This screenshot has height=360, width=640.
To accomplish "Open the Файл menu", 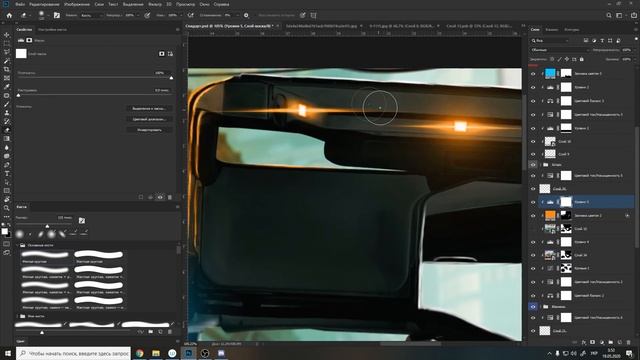I will (x=20, y=4).
